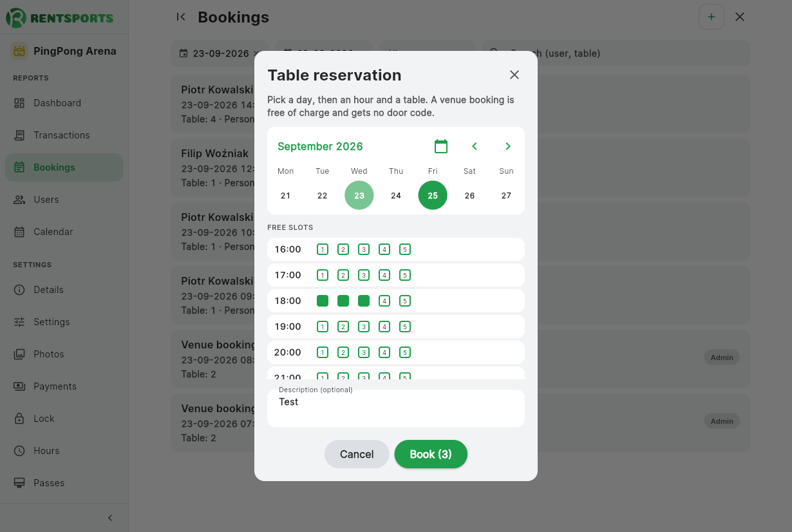Toggle table 5 at 18:00
Image resolution: width=792 pixels, height=532 pixels.
click(x=405, y=301)
